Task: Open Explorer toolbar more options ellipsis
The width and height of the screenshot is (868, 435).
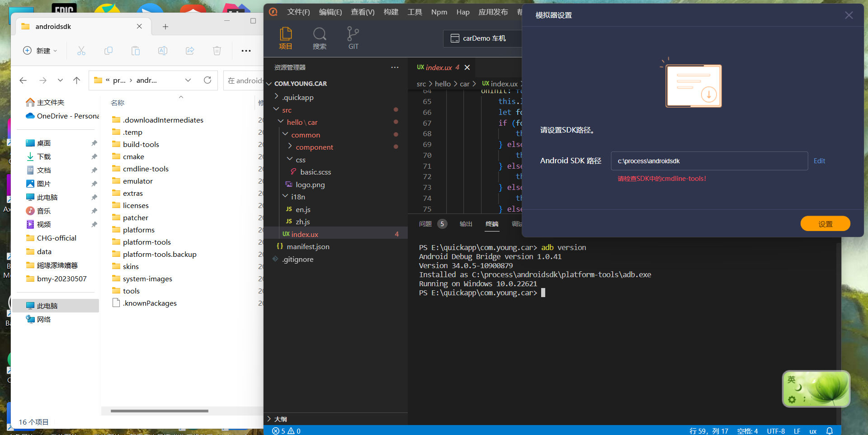Action: point(246,51)
